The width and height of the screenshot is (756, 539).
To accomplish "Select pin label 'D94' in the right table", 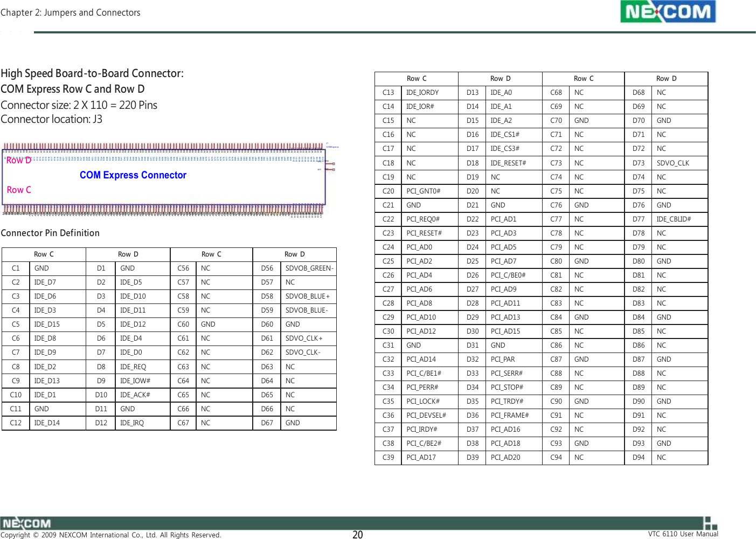I will 639,458.
